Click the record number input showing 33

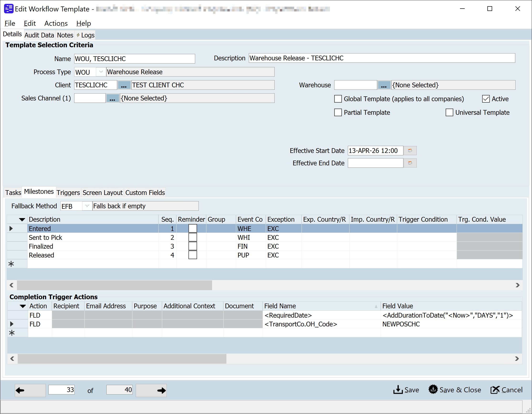(x=62, y=390)
